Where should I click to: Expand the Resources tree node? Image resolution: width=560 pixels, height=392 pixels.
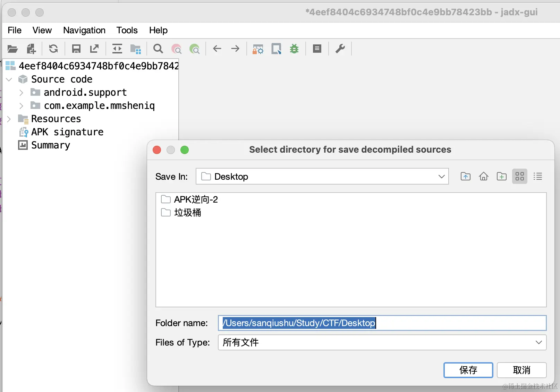coord(9,119)
